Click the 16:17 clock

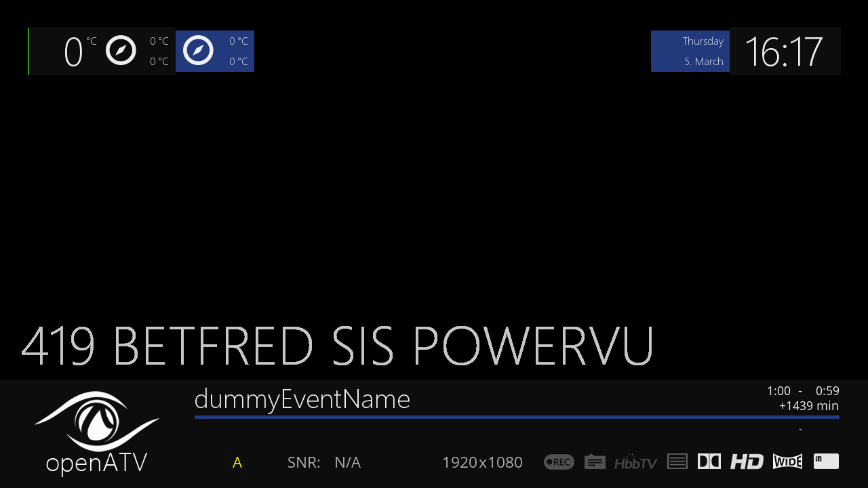coord(783,52)
